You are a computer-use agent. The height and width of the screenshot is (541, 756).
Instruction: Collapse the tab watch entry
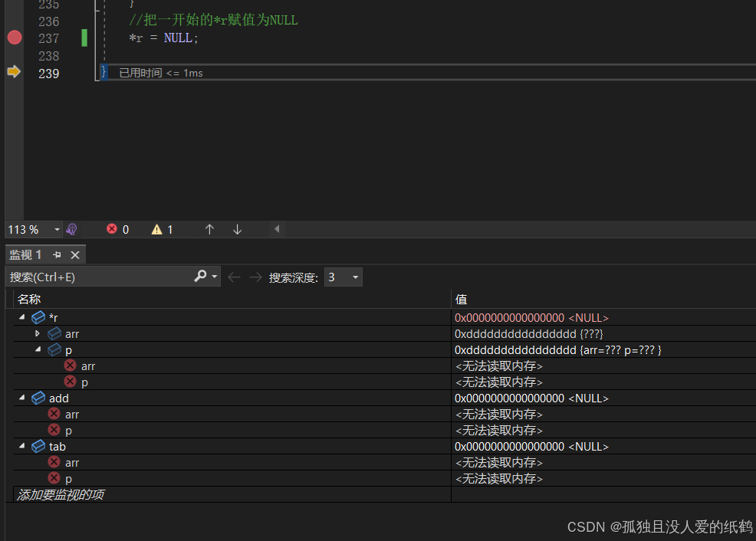(x=22, y=446)
